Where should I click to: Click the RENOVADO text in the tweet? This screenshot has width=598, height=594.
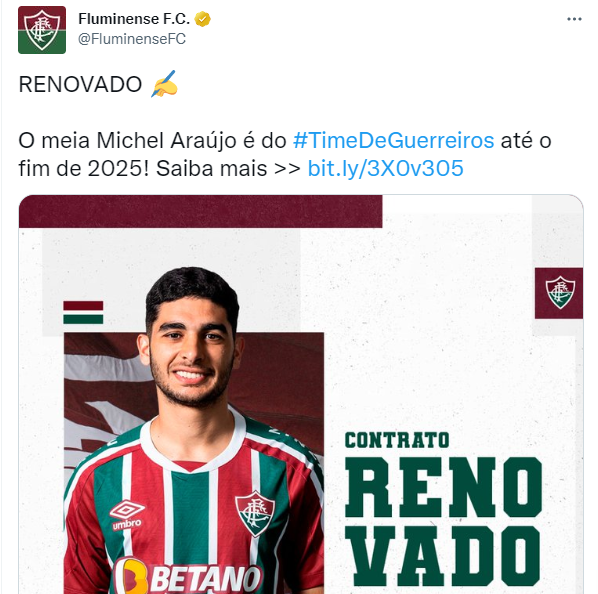click(80, 84)
